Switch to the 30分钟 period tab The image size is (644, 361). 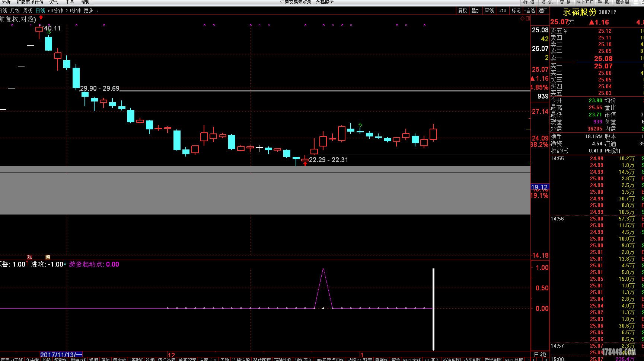tap(73, 10)
